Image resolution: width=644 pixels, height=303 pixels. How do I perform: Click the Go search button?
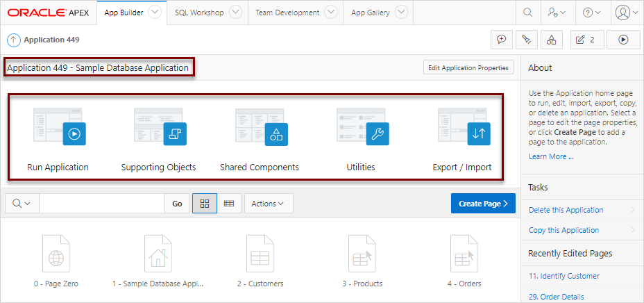click(177, 204)
